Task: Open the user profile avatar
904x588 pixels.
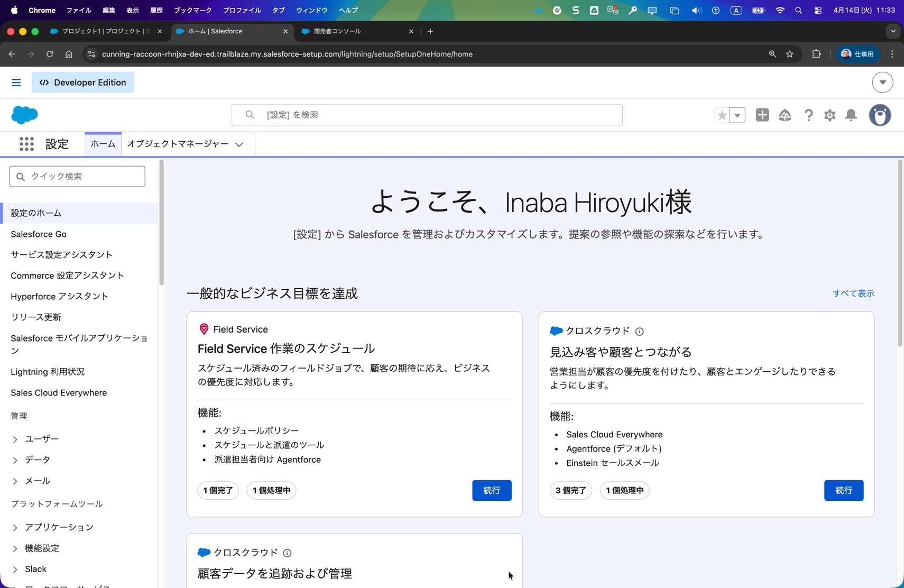Action: tap(880, 115)
